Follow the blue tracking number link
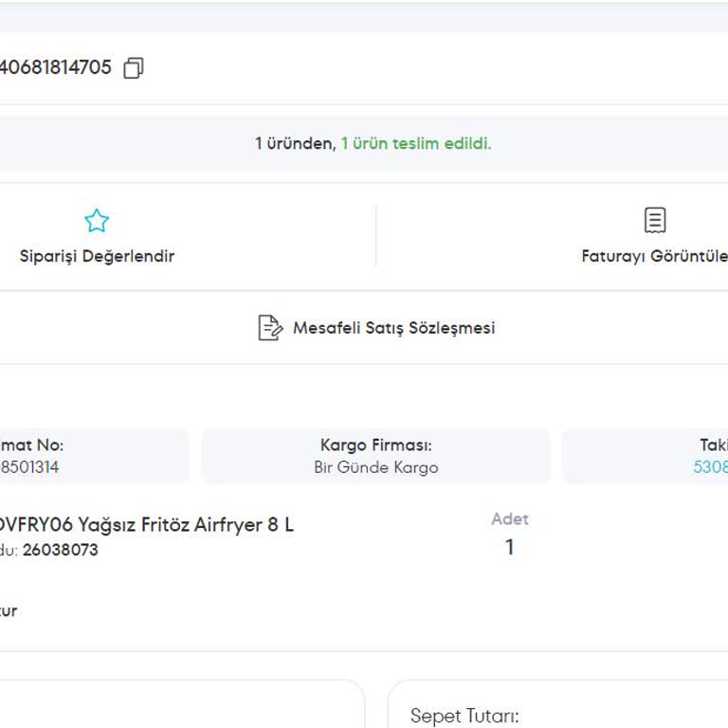728x728 pixels. 711,467
